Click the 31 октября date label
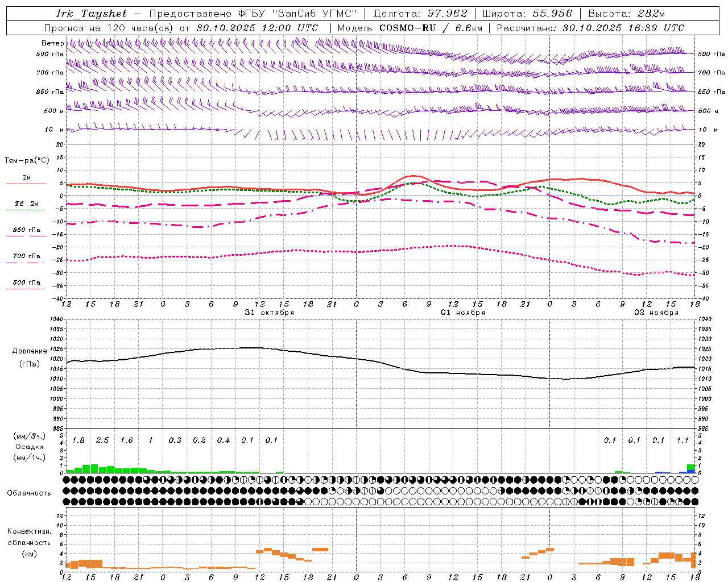Viewport: 728px width, 582px height. pyautogui.click(x=270, y=312)
